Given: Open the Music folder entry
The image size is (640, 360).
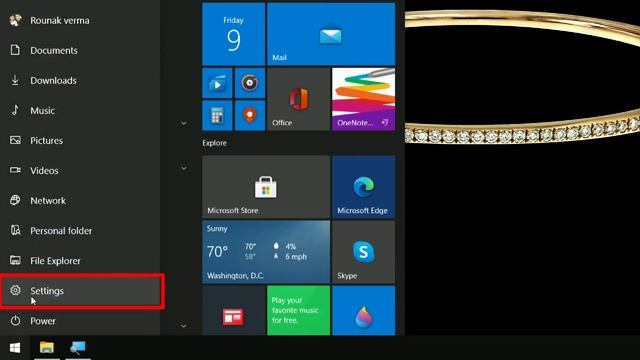Looking at the screenshot, I should pyautogui.click(x=80, y=111).
